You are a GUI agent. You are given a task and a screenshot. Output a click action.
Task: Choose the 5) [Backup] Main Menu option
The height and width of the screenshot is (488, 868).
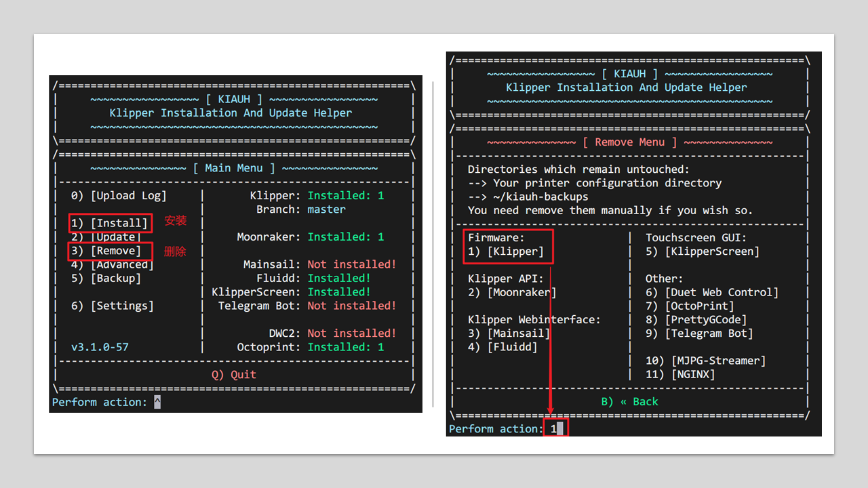106,279
